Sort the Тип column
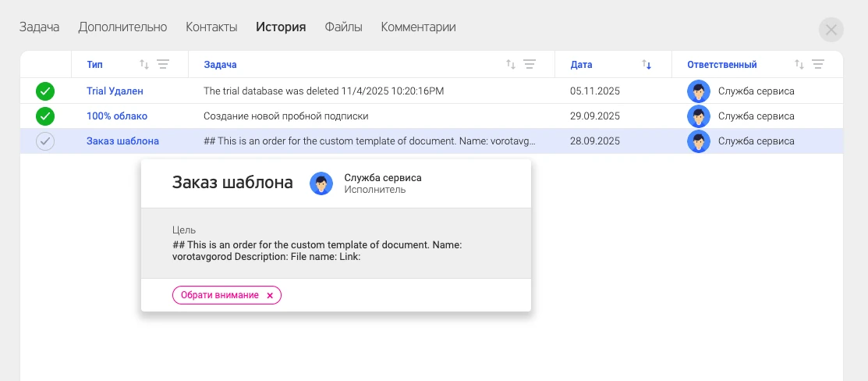Viewport: 868px width, 381px height. click(144, 64)
